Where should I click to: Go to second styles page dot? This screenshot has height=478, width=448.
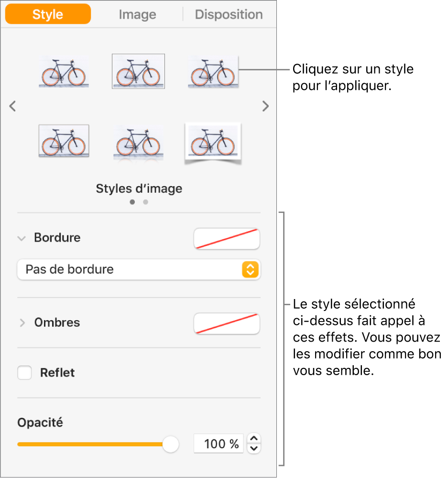tap(146, 202)
